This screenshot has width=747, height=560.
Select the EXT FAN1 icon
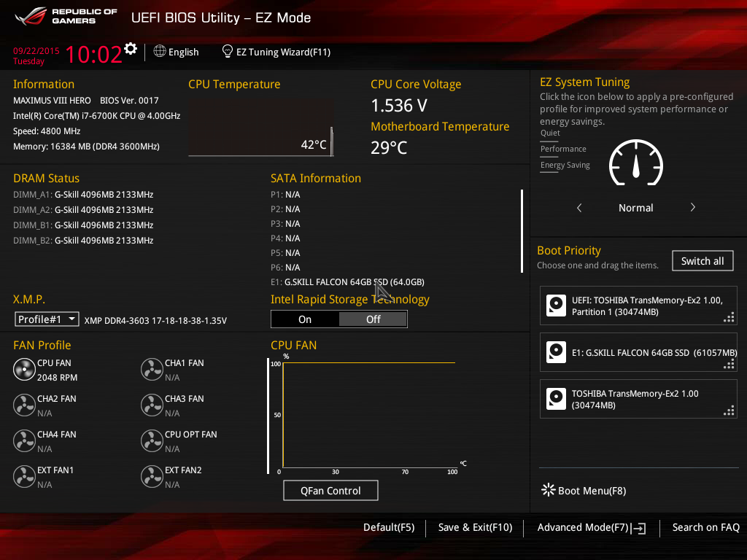pyautogui.click(x=24, y=477)
